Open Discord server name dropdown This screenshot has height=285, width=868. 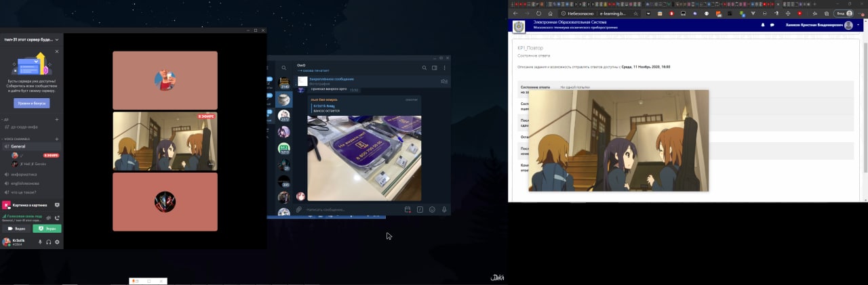click(57, 40)
